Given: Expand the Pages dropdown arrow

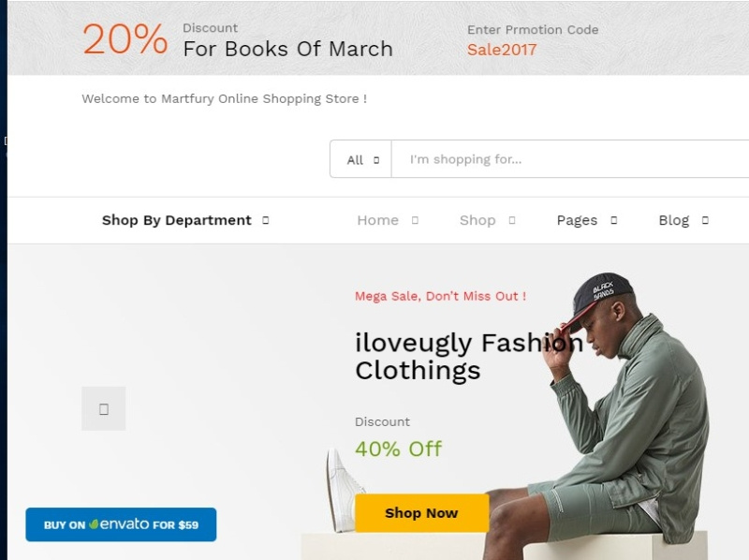Looking at the screenshot, I should [612, 221].
